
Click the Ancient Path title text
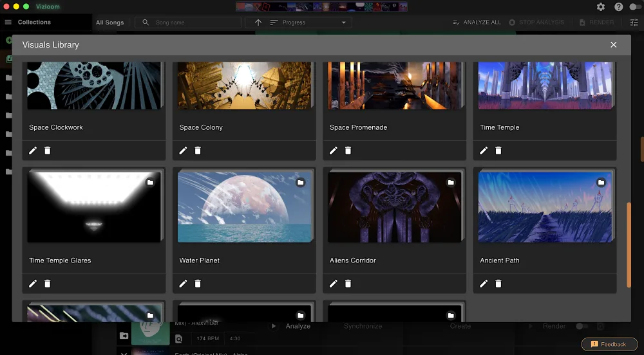click(500, 260)
